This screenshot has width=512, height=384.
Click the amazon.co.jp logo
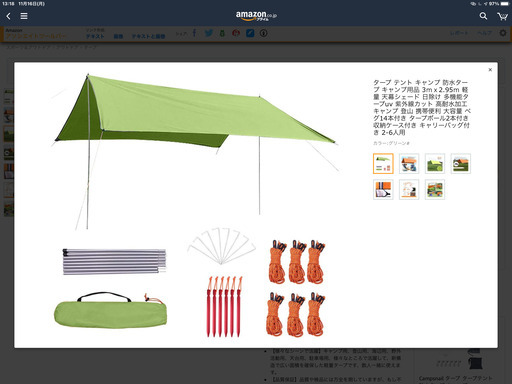coord(256,16)
